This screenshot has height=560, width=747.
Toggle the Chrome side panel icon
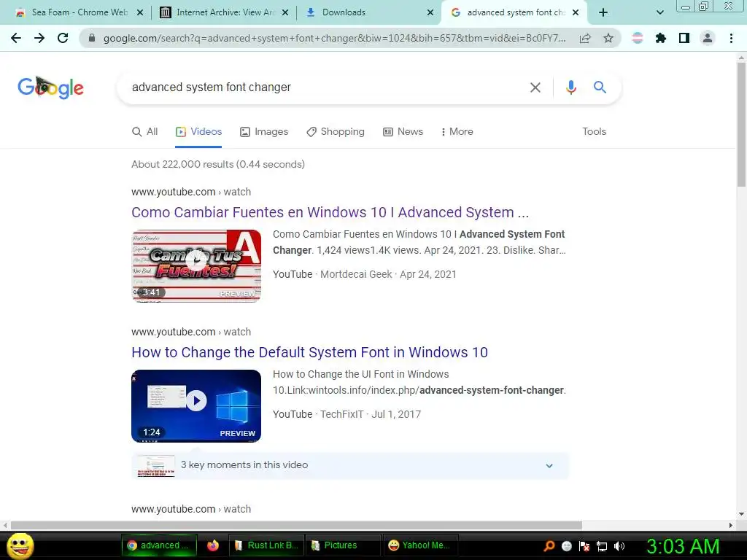(x=684, y=38)
